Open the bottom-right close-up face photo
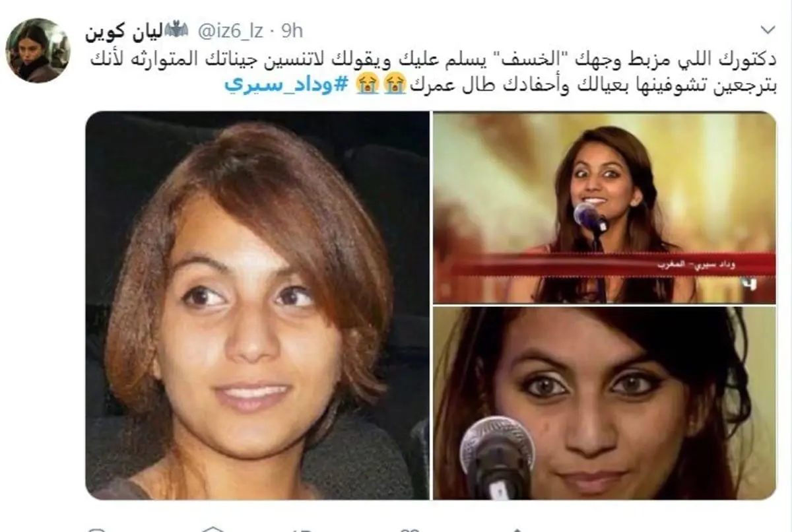This screenshot has width=792, height=532. click(x=605, y=403)
